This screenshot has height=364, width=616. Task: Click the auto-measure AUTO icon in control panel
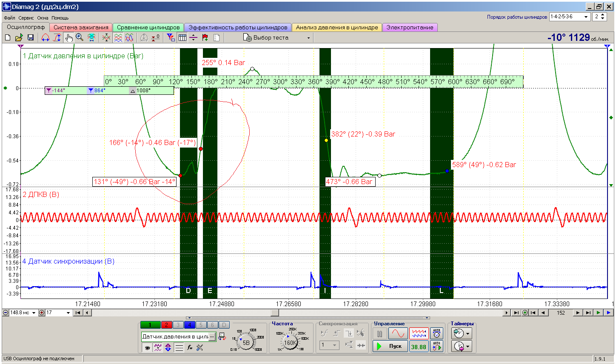[x=436, y=333]
